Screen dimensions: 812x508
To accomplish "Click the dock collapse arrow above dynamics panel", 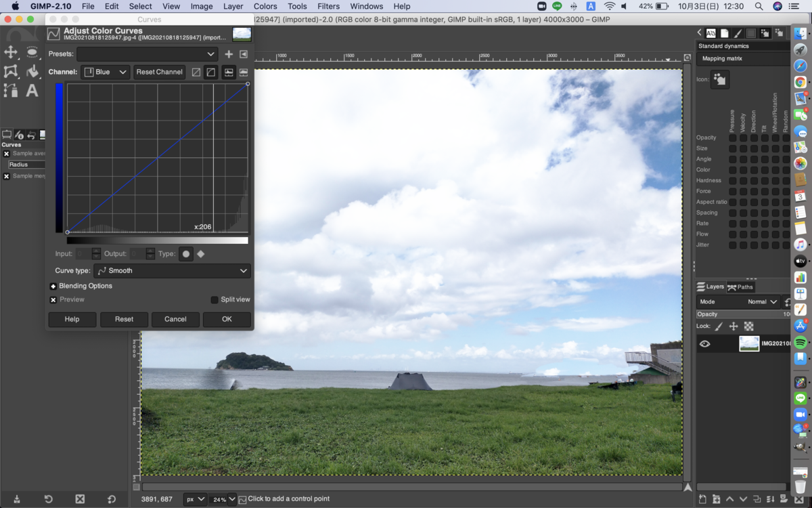I will click(x=700, y=33).
